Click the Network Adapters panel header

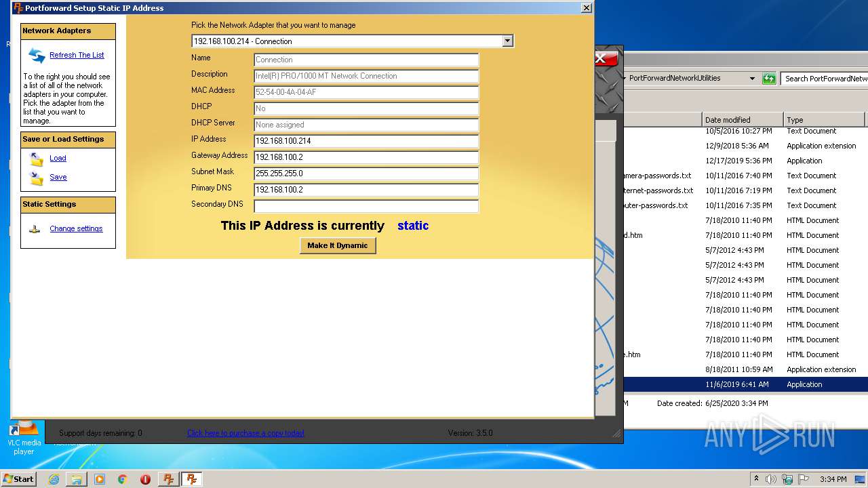[68, 31]
